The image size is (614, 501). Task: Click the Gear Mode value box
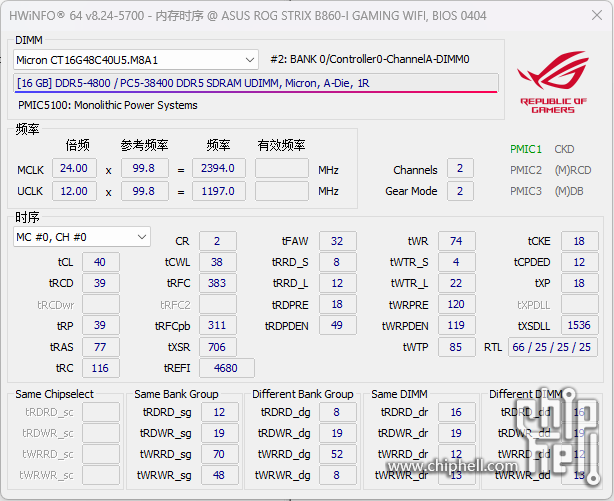coord(460,191)
